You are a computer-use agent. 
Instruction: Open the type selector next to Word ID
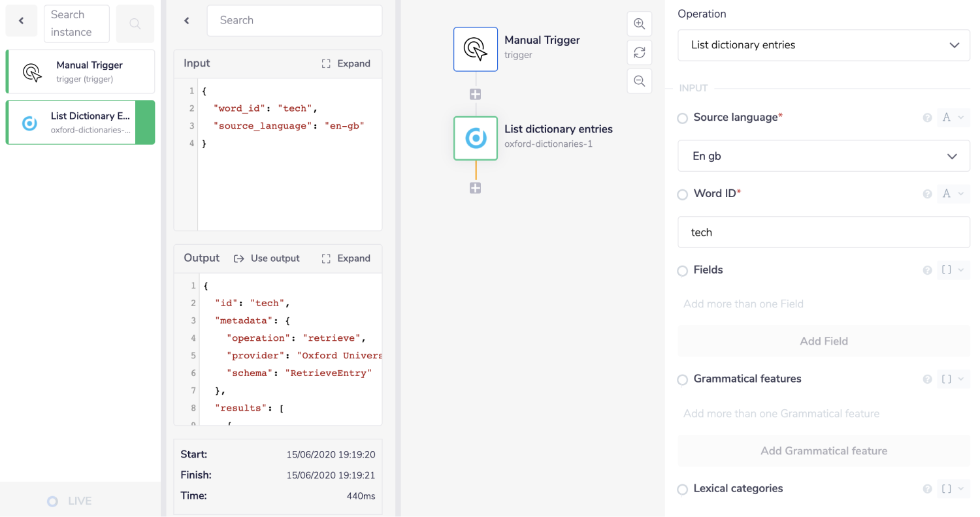tap(953, 194)
